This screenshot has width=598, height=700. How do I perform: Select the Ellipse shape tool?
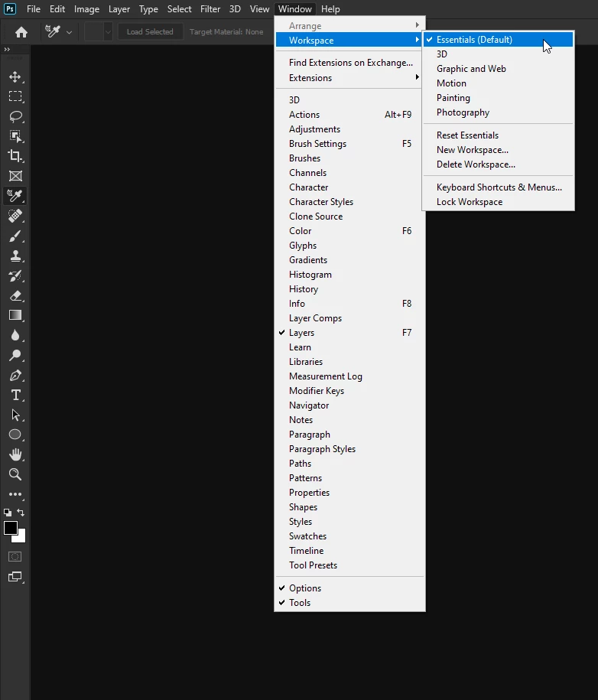15,435
